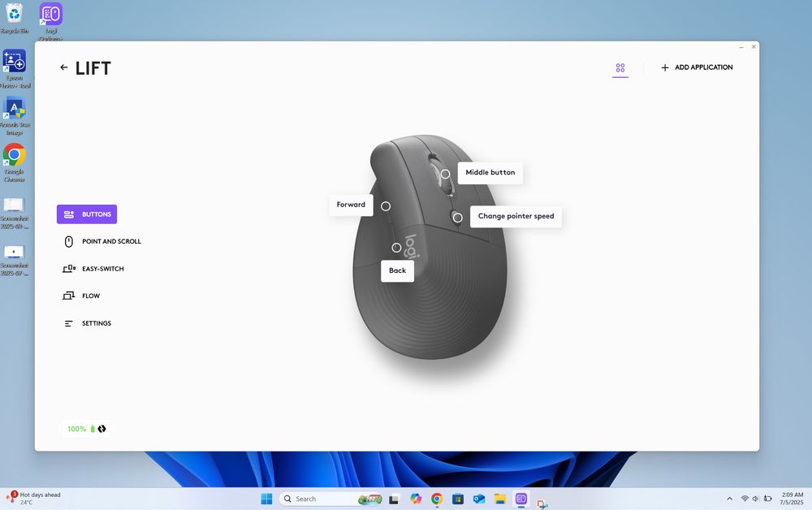812x510 pixels.
Task: Open Epson Photo+ Tool desktop shortcut
Action: click(x=15, y=68)
